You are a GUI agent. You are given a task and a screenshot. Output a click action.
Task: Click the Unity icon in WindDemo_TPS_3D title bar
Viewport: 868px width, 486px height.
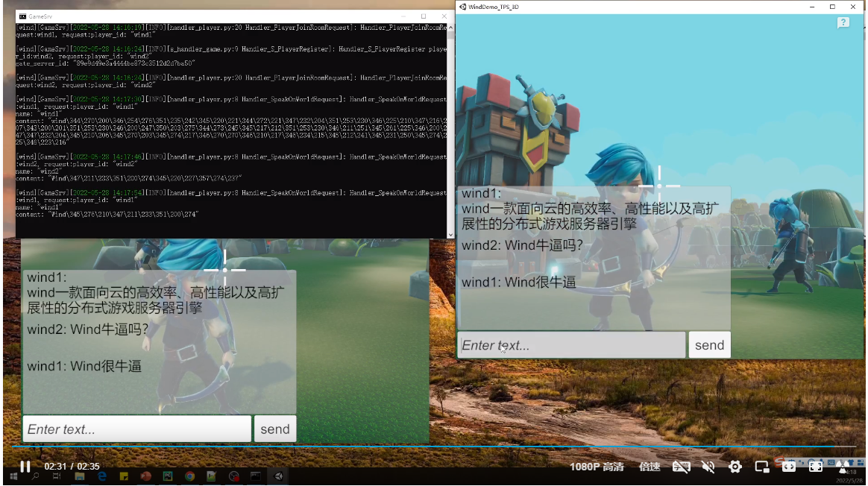click(x=462, y=7)
